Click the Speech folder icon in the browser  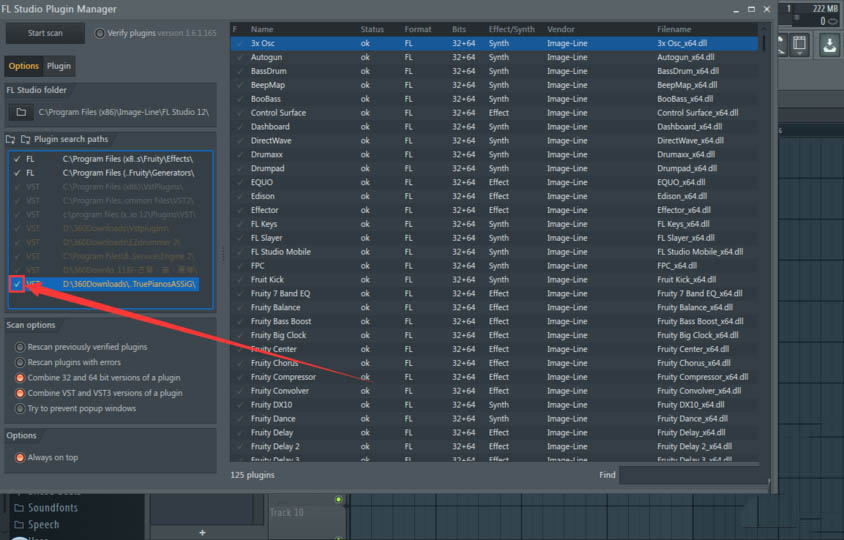coord(19,524)
